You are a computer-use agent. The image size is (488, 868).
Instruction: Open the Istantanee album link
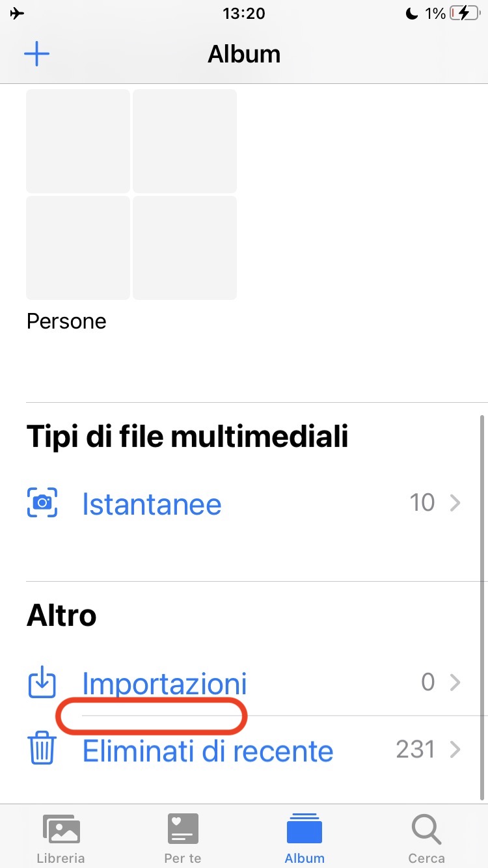click(x=152, y=504)
